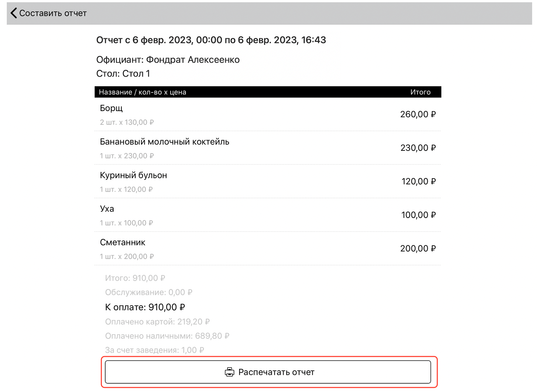This screenshot has height=392, width=537.
Task: Select the 'Куриный бульон' item
Action: point(133,175)
